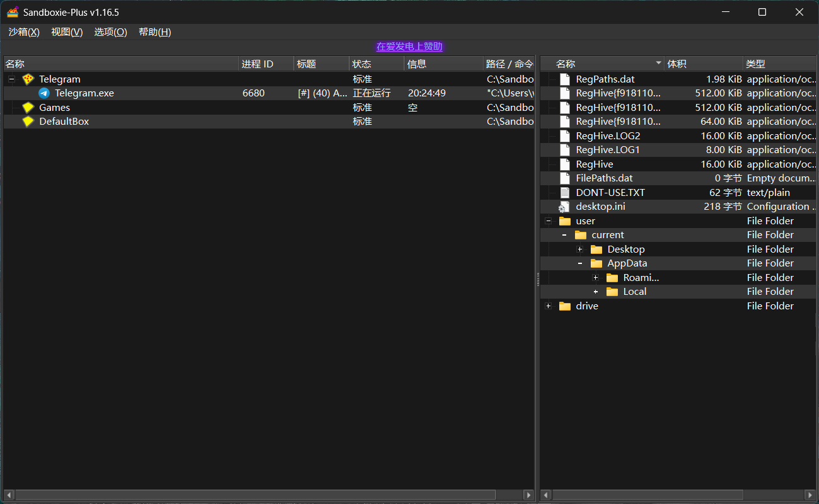Viewport: 819px width, 504px height.
Task: Collapse the Telegram sandbox tree node
Action: click(11, 79)
